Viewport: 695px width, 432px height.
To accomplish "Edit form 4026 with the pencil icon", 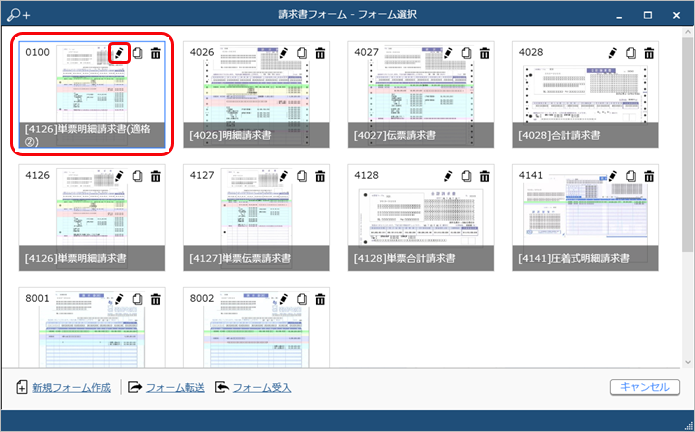I will tap(284, 53).
